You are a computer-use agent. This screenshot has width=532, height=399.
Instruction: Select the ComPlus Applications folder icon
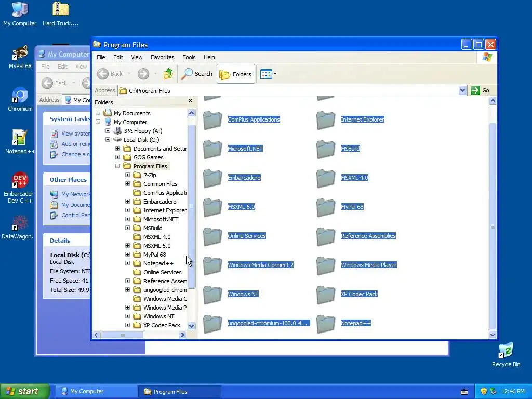212,120
